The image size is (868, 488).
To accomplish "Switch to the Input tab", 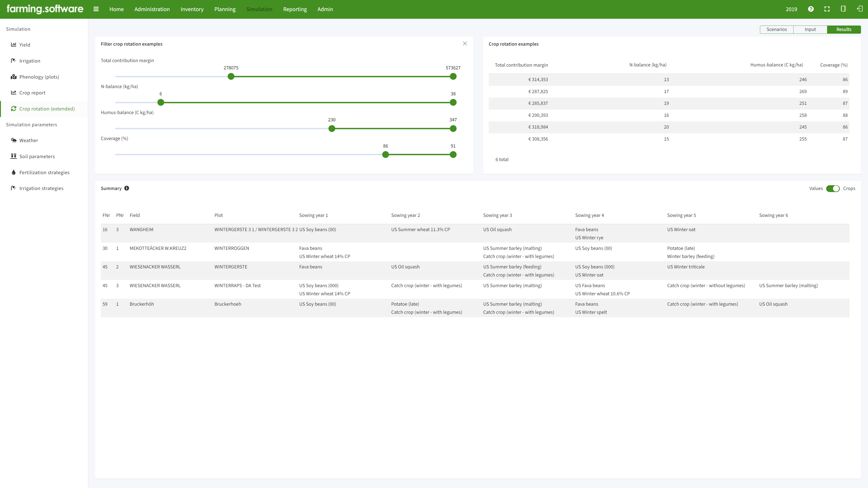I will tap(810, 29).
